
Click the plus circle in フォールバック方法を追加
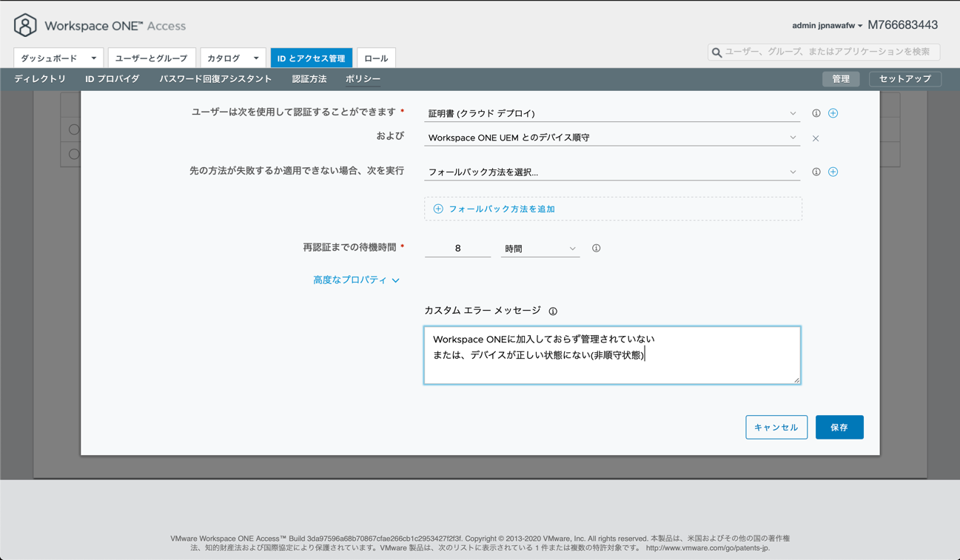438,209
